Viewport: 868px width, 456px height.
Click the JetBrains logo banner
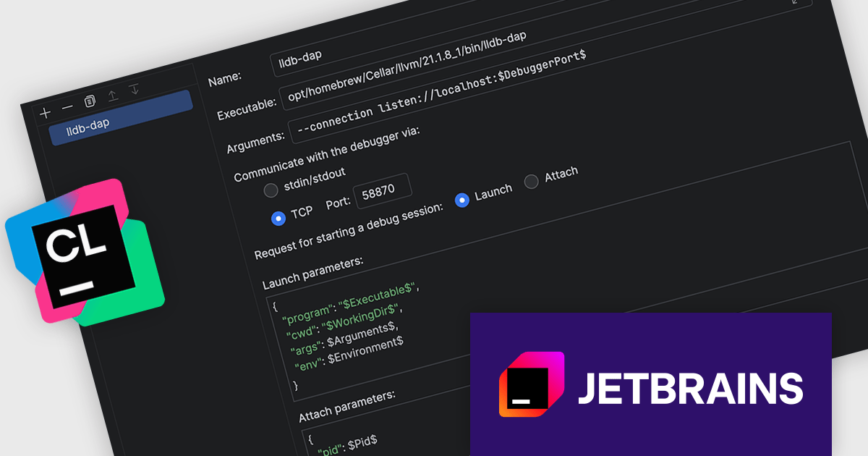[650, 384]
